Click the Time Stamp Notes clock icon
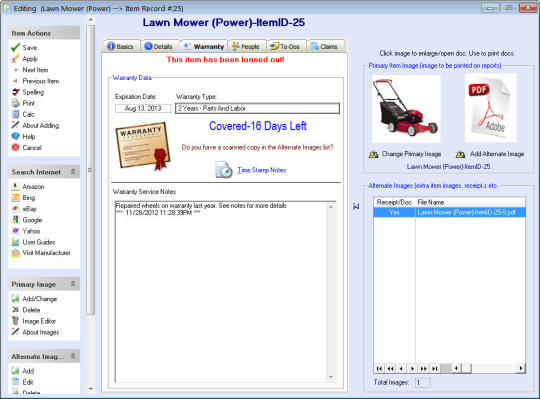The image size is (540, 399). pyautogui.click(x=224, y=170)
